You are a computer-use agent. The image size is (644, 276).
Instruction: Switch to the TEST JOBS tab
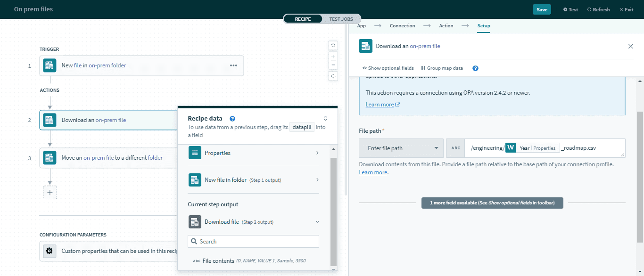[x=341, y=18]
